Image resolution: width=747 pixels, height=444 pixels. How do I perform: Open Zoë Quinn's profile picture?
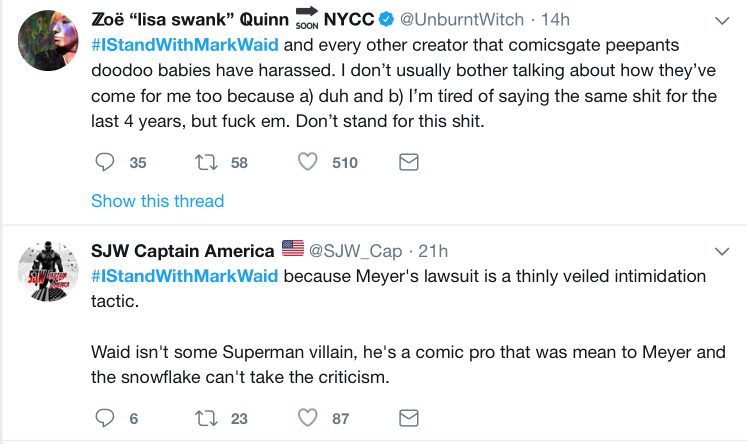(x=48, y=40)
